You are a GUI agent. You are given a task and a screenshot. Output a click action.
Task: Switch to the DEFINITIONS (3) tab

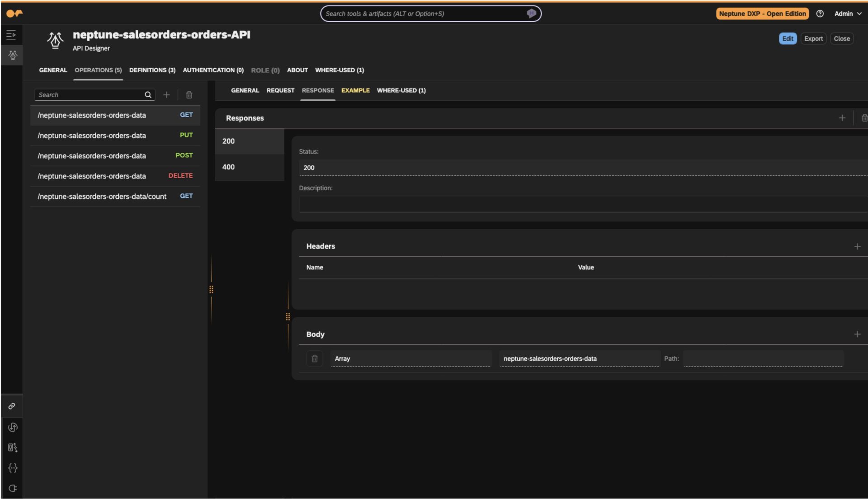click(152, 70)
